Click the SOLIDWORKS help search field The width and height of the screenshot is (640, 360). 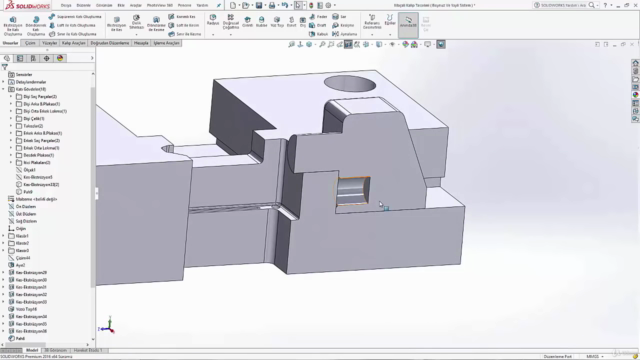point(563,5)
